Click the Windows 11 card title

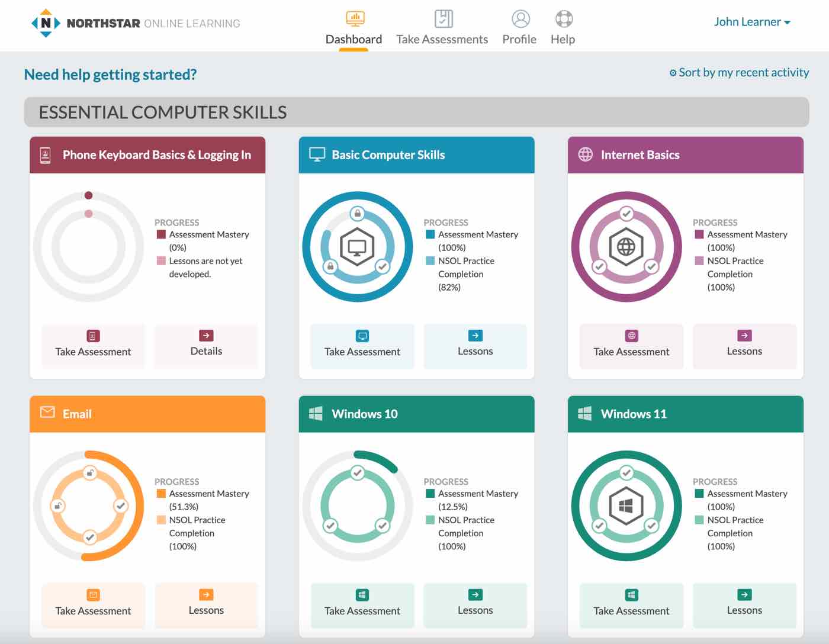(634, 414)
